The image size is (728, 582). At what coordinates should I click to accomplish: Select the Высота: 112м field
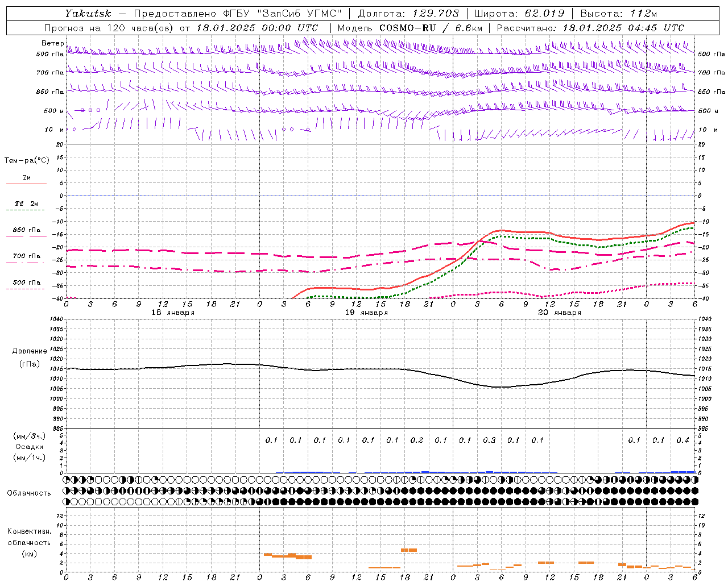618,14
